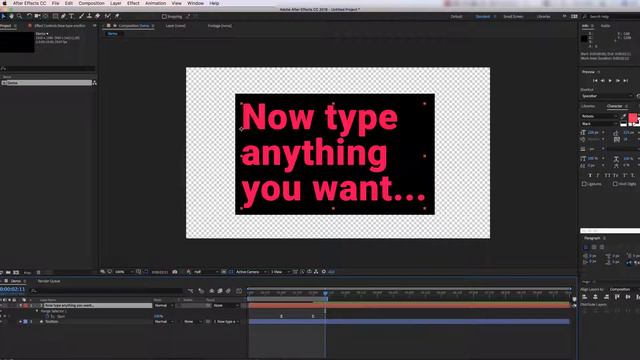The width and height of the screenshot is (640, 360).
Task: Toggle the Hindi Digits checkbox
Action: [615, 184]
